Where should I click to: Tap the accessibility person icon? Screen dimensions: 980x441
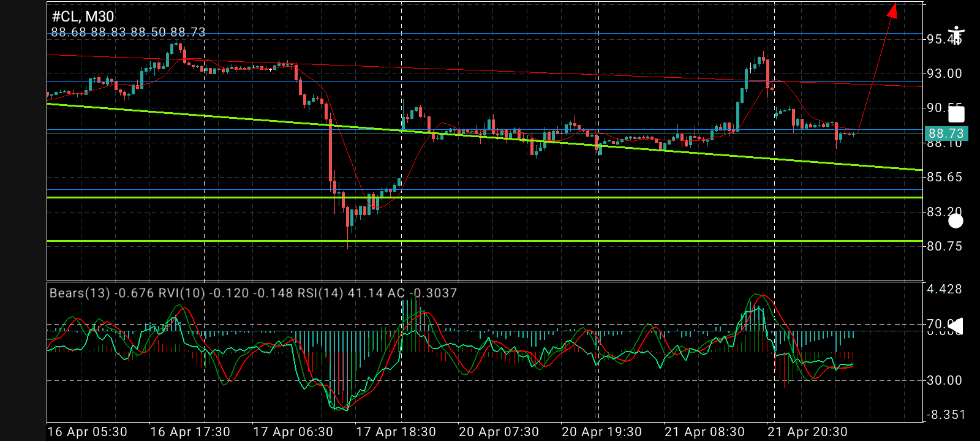point(956,35)
